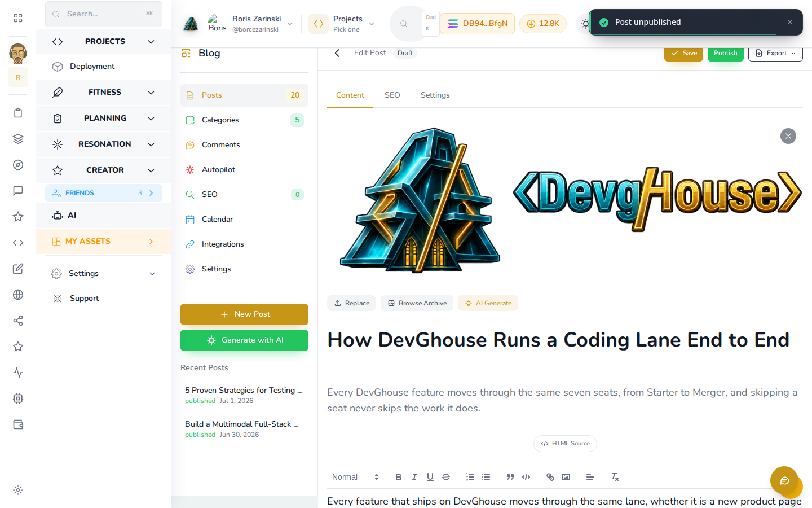Insert a hyperlink in the editor
Screen dimensions: 812x508
(x=550, y=477)
